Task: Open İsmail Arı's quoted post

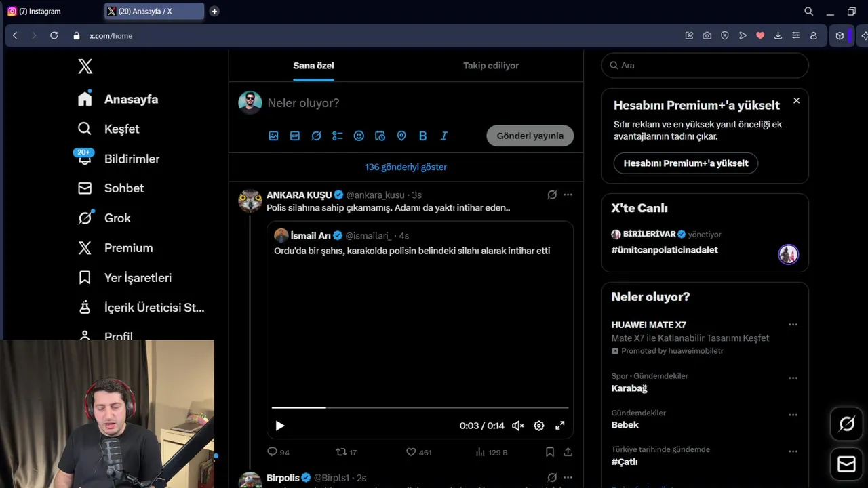Action: point(420,330)
